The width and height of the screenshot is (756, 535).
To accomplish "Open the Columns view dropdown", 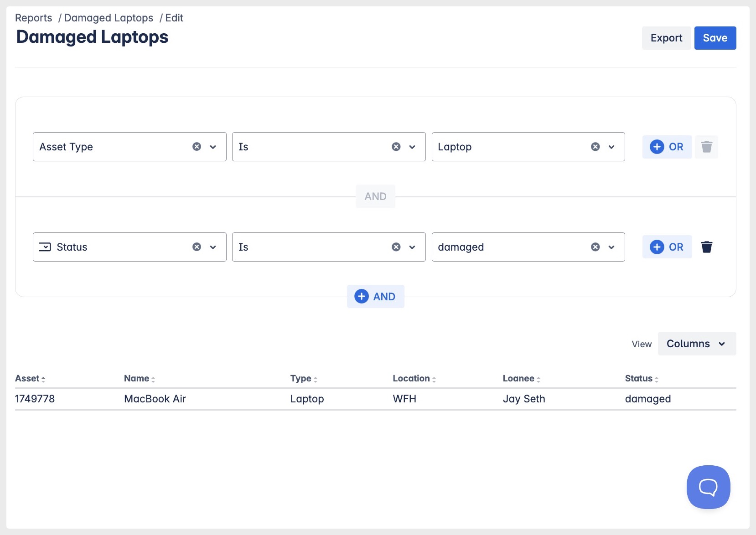I will pyautogui.click(x=696, y=344).
